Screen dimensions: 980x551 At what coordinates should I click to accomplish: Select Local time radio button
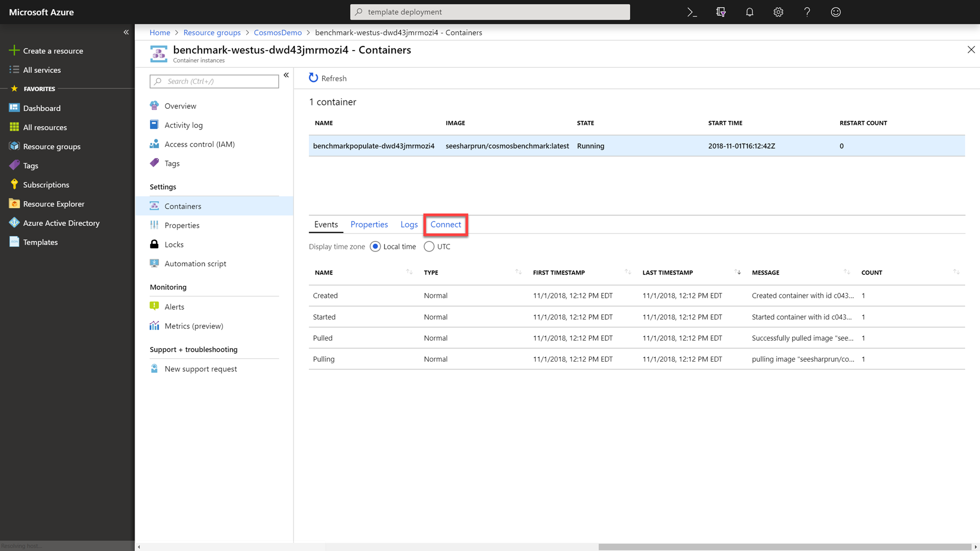375,246
